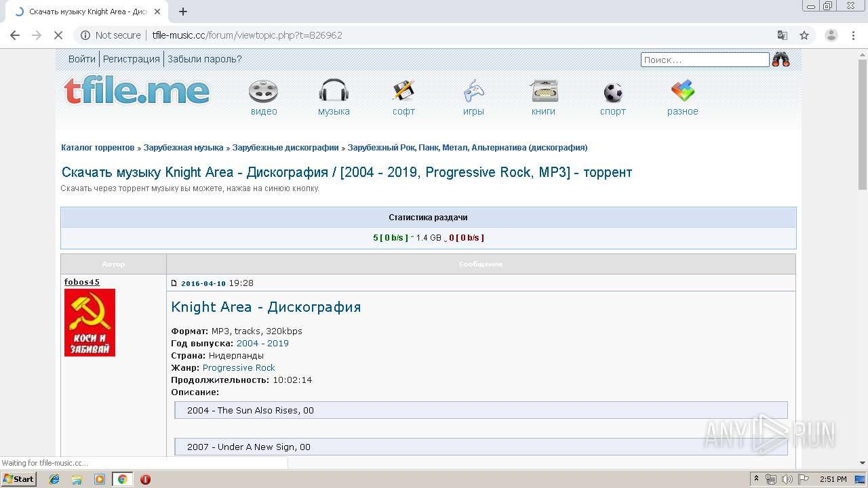Click the Войти login link
Image resolution: width=868 pixels, height=488 pixels.
tap(81, 59)
